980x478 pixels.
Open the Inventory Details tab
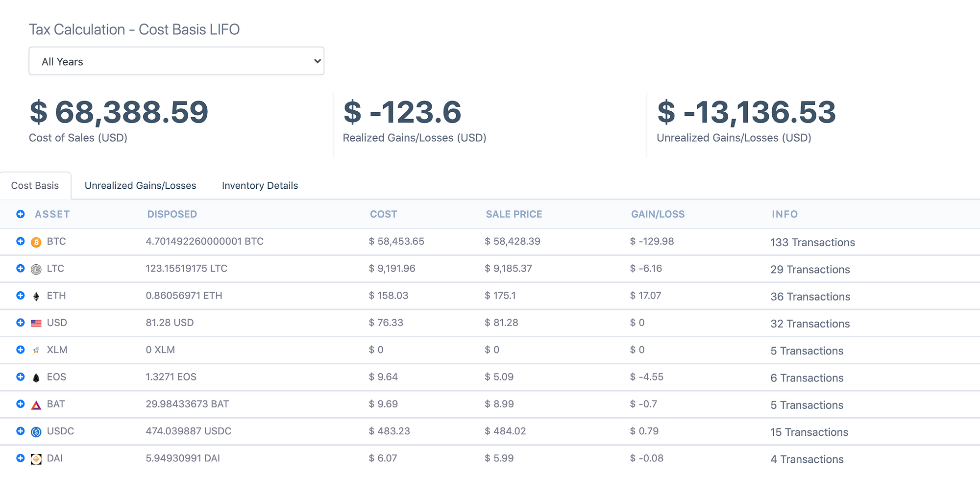coord(259,185)
